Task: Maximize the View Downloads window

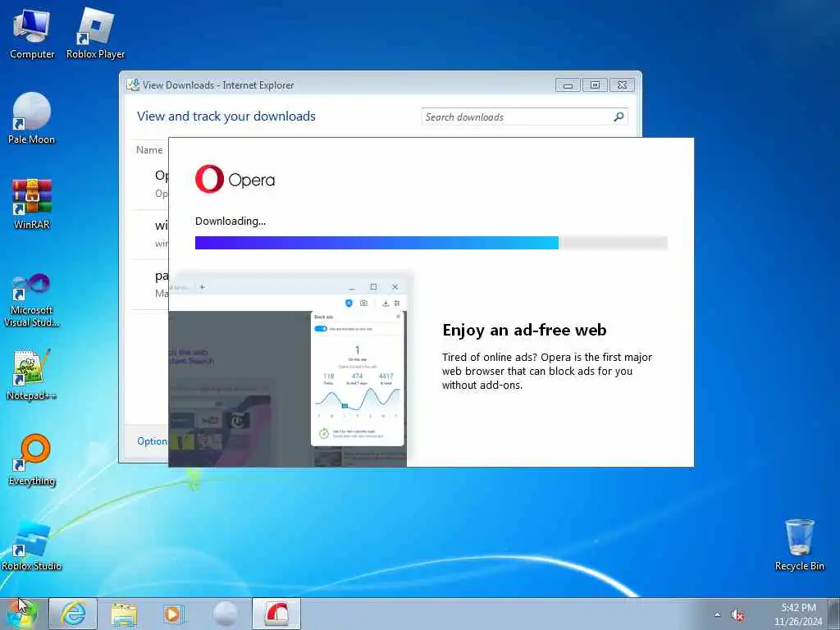Action: 595,84
